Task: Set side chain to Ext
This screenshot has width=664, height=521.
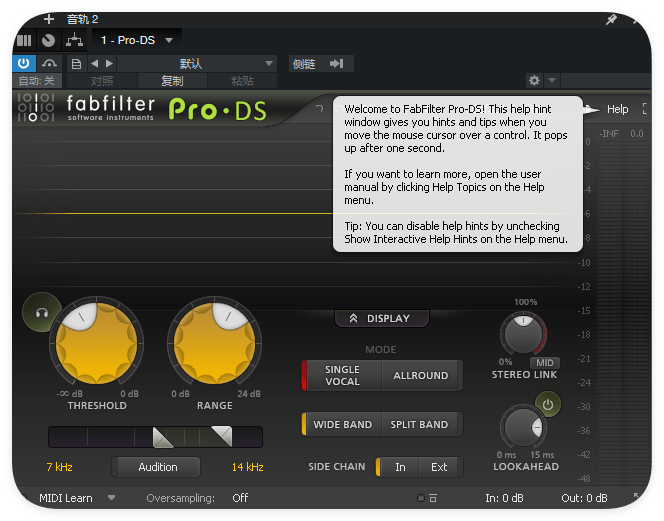Action: click(439, 467)
